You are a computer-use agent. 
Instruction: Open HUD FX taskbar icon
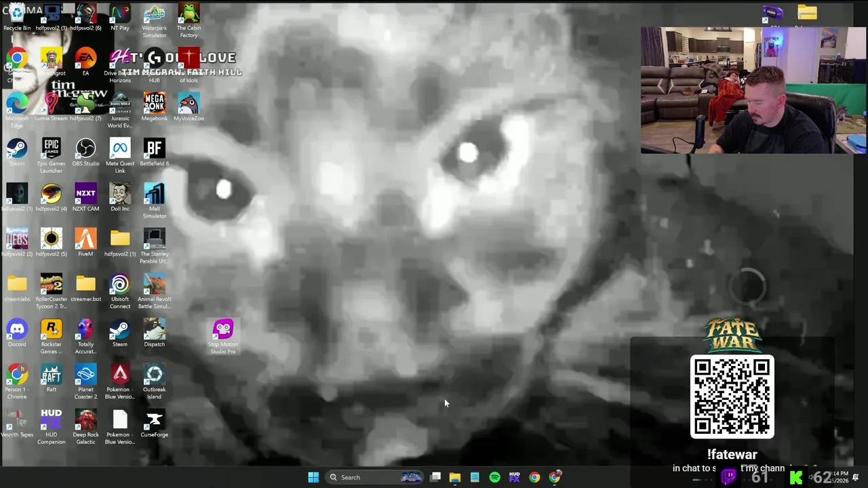point(515,477)
